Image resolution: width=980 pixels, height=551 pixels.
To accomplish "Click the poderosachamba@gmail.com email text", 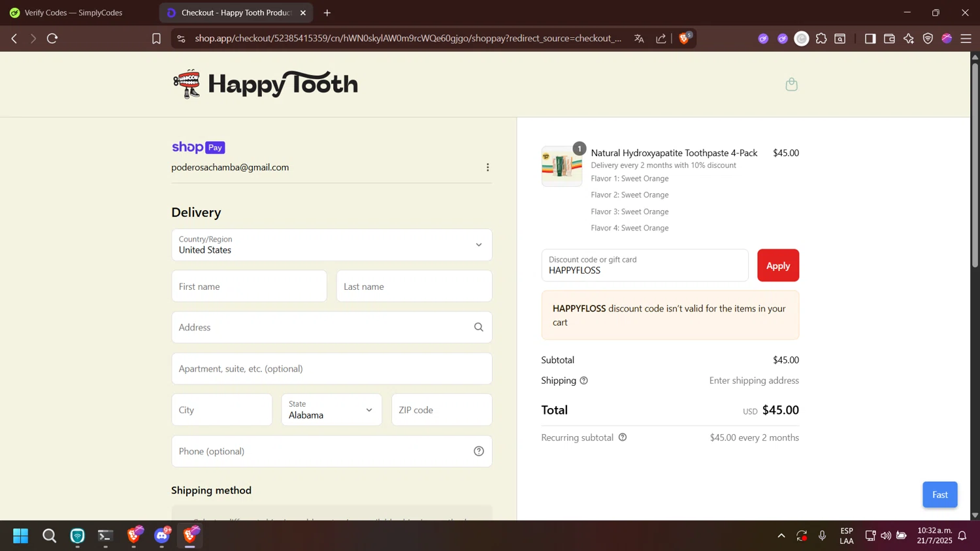I will tap(230, 168).
